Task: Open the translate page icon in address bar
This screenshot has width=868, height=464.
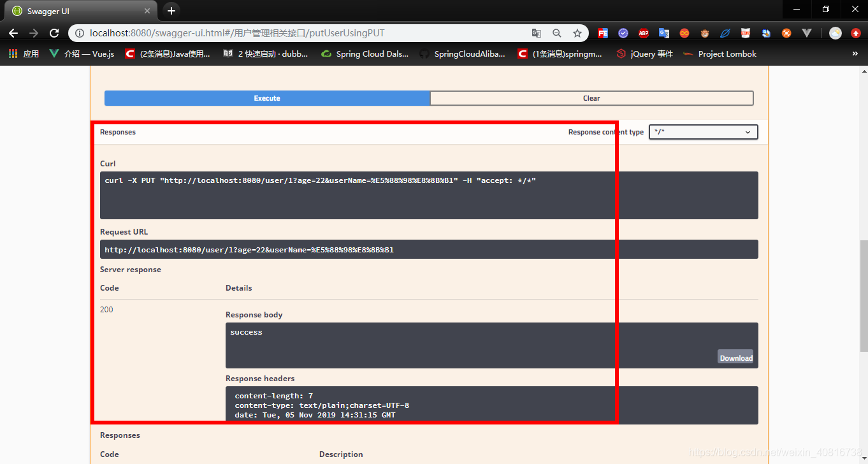Action: click(537, 33)
